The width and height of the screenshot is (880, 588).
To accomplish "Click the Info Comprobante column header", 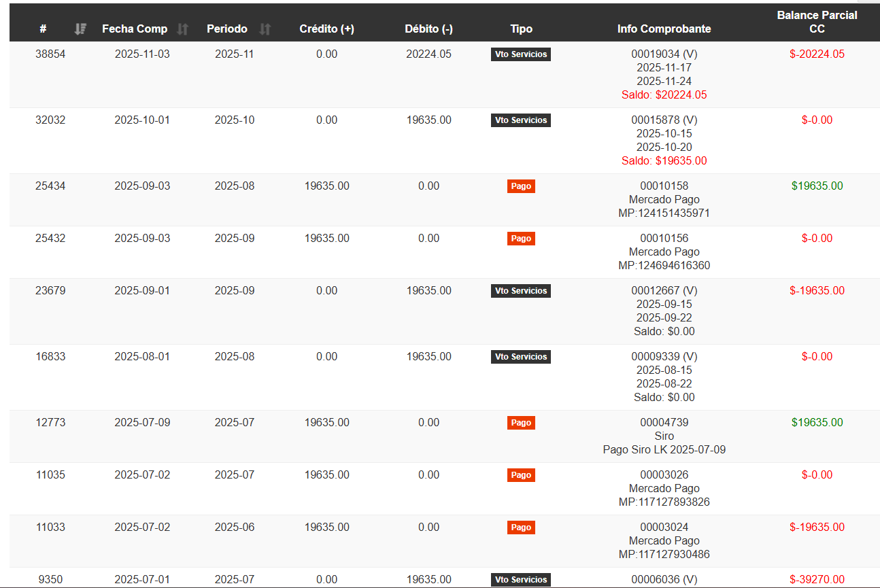I will pyautogui.click(x=664, y=29).
